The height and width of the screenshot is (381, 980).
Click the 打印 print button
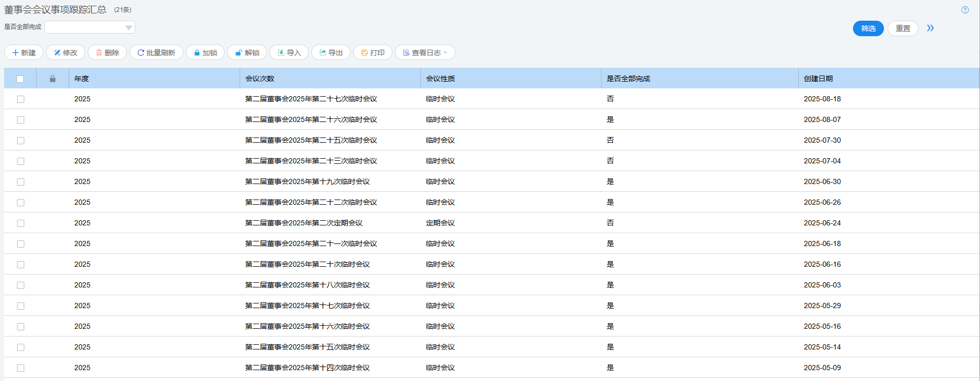373,53
